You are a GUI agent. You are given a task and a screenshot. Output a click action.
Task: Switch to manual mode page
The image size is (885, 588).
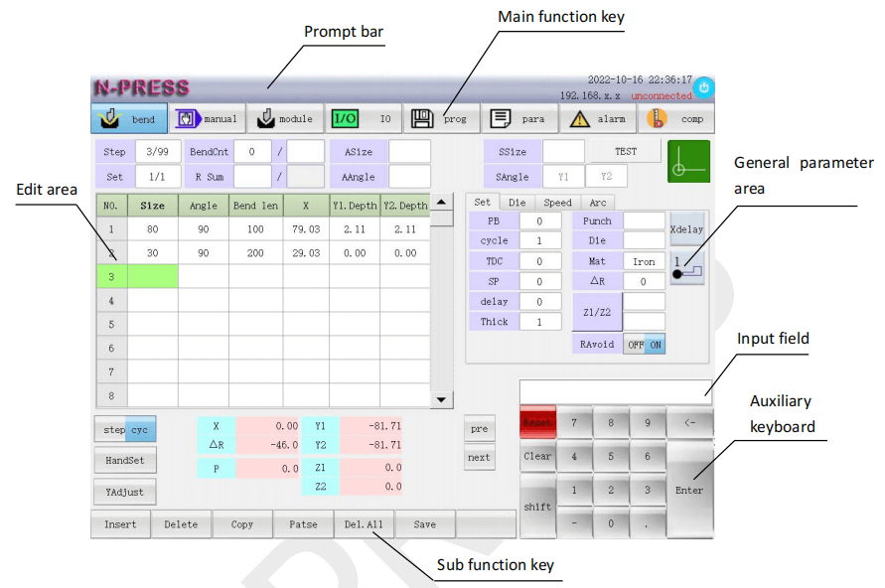207,119
